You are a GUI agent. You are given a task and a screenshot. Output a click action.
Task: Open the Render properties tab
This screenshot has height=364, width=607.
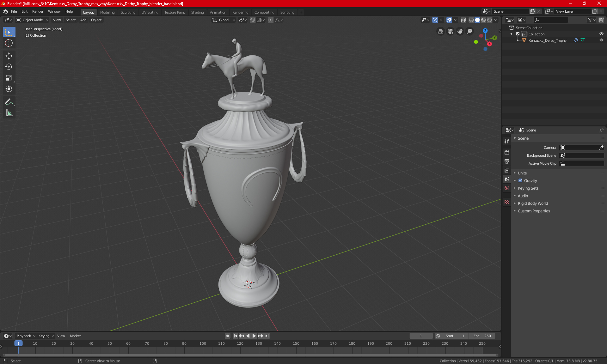507,152
